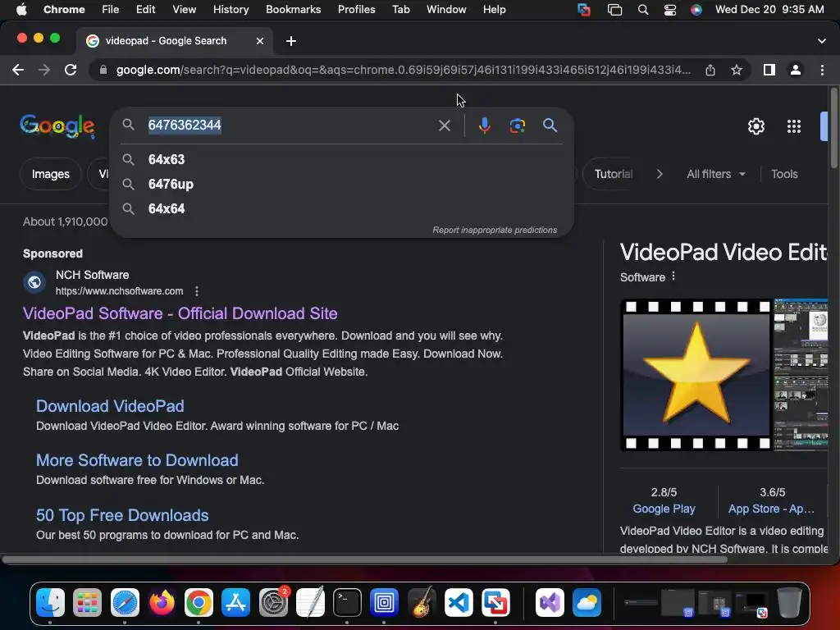Open the Google Play rating link
This screenshot has height=630, width=840.
[x=664, y=509]
